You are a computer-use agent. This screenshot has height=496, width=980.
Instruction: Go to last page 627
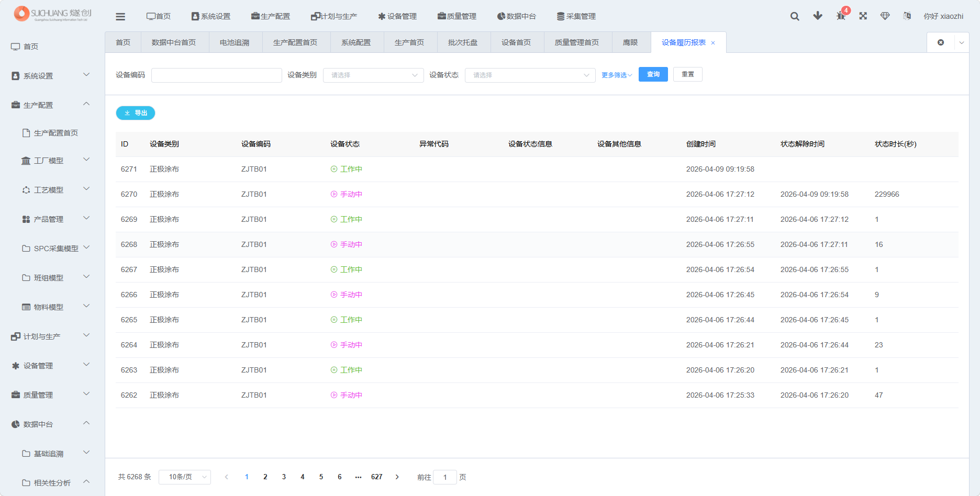coord(377,477)
